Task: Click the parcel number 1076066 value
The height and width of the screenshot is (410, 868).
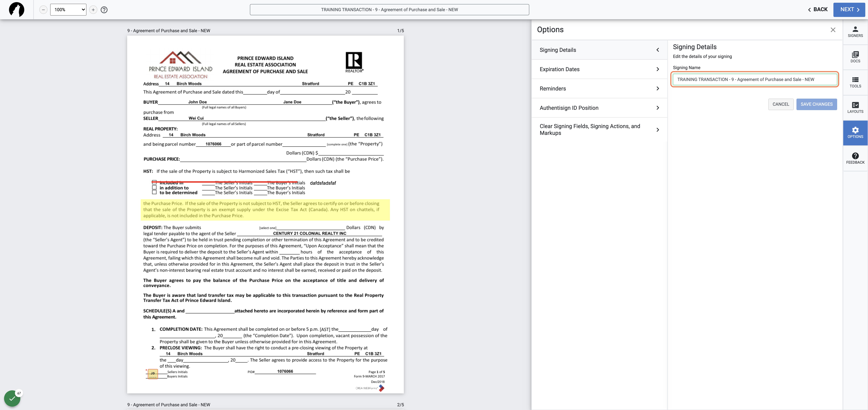Action: coord(213,144)
